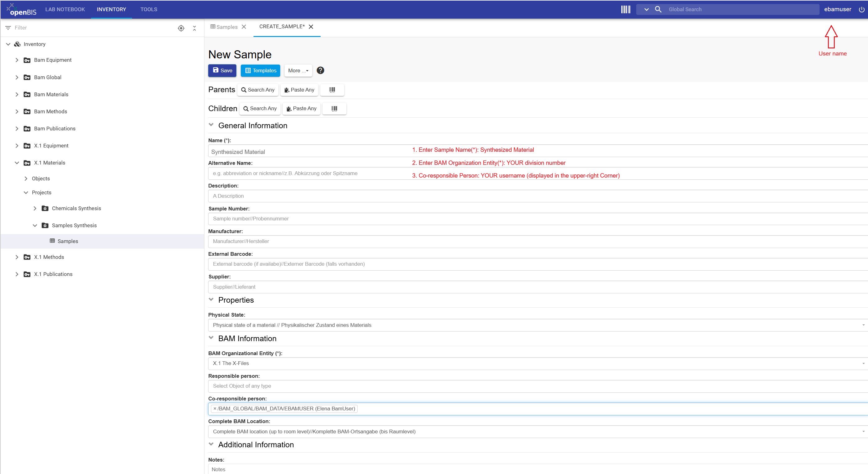This screenshot has width=868, height=474.
Task: Click the logout power icon
Action: [861, 9]
